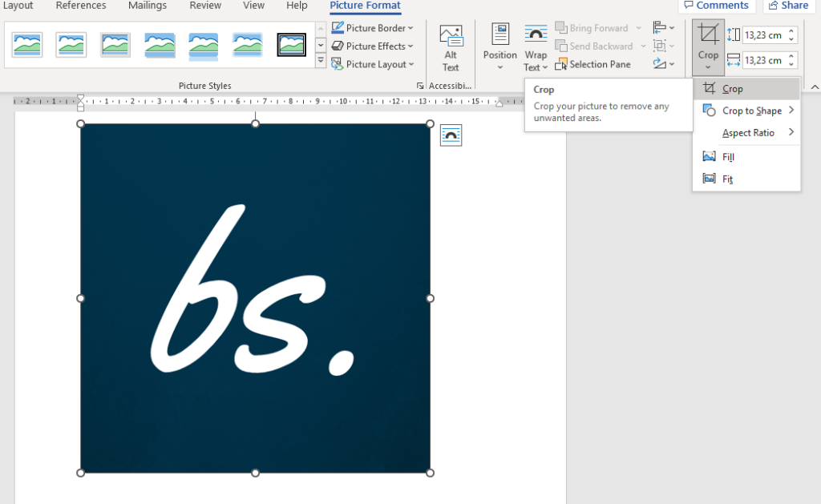
Task: Open the Picture Styles dialog launcher
Action: pos(420,86)
